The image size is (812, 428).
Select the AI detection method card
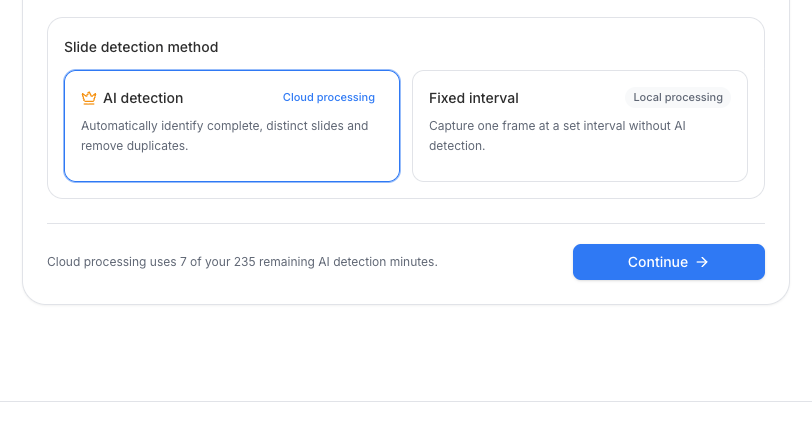pos(232,126)
